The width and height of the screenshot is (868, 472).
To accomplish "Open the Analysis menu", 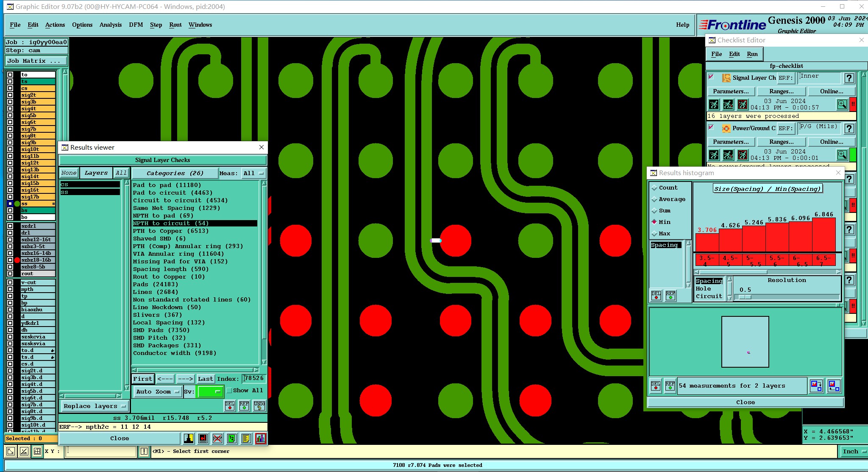I will click(111, 25).
